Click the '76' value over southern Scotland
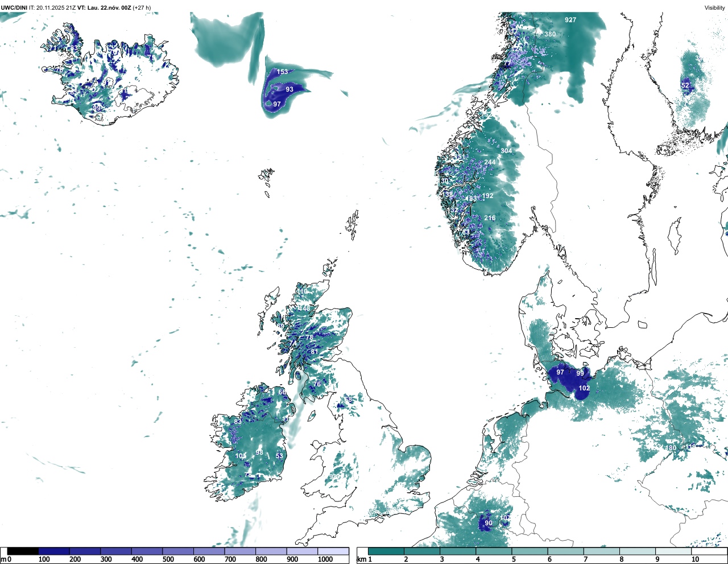Image resolution: width=728 pixels, height=564 pixels. pos(317,384)
